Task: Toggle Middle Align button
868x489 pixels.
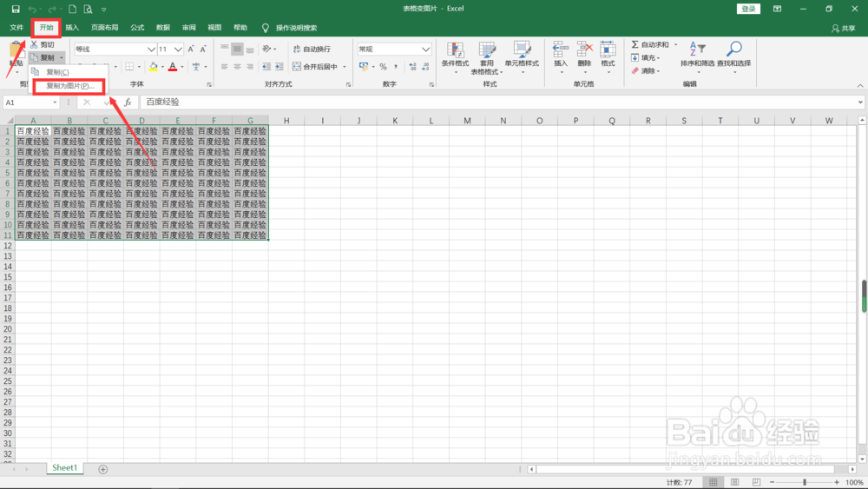Action: [237, 49]
